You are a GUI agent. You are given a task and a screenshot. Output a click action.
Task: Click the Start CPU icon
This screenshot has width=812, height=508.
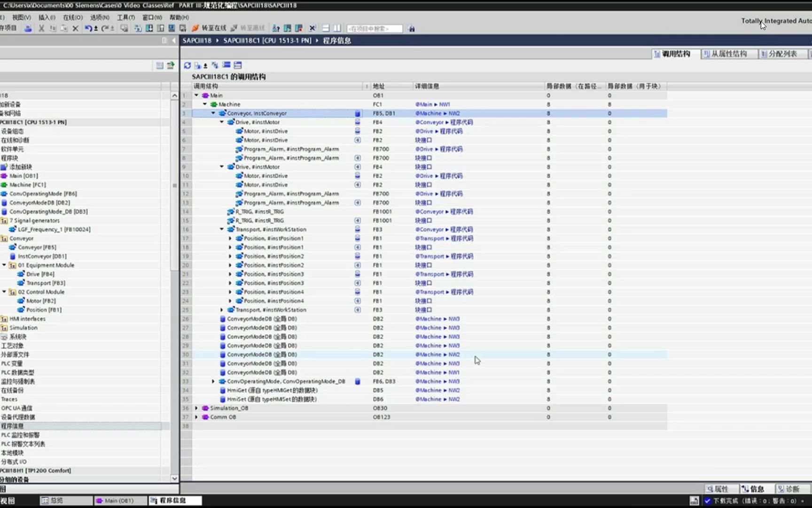coord(288,28)
